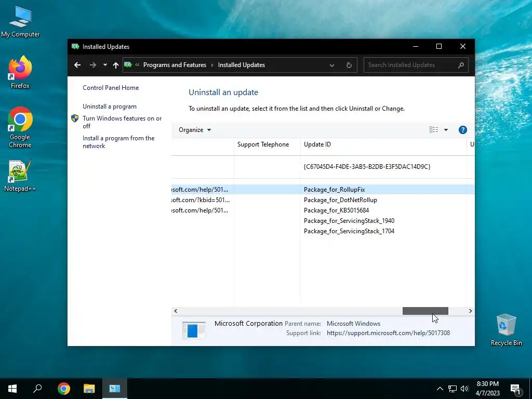
Task: Open taskbar search magnifier
Action: (x=37, y=389)
